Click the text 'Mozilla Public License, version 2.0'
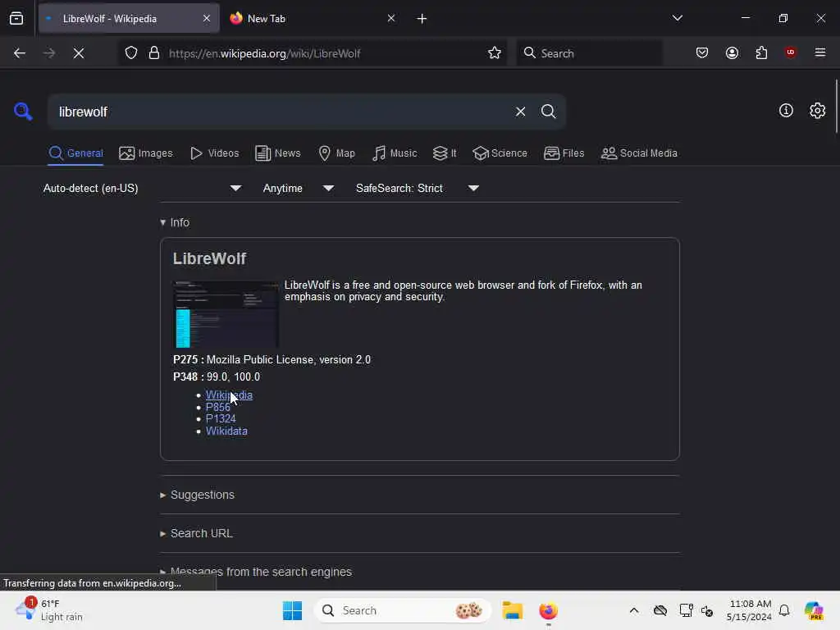Viewport: 840px width, 630px height. tap(289, 360)
